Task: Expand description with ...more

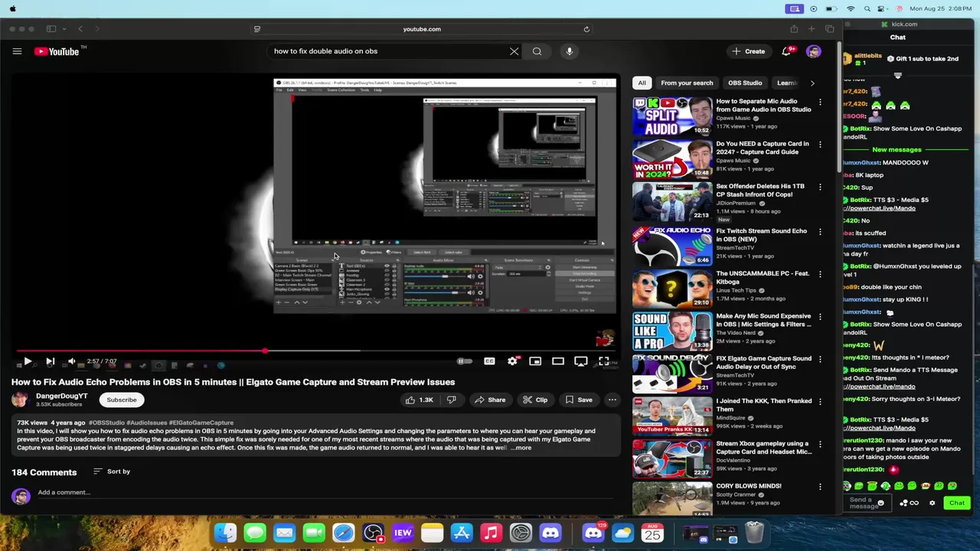Action: coord(521,448)
